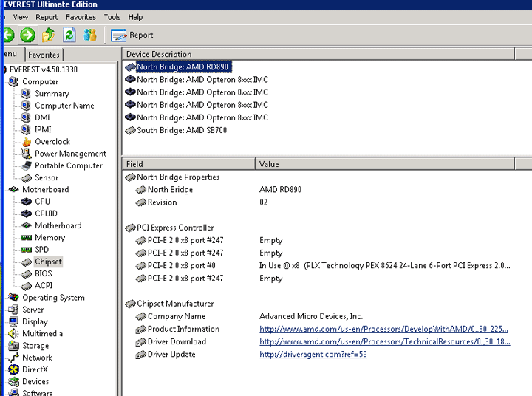532x396 pixels.
Task: Select the Chipset tree item
Action: pyautogui.click(x=48, y=262)
